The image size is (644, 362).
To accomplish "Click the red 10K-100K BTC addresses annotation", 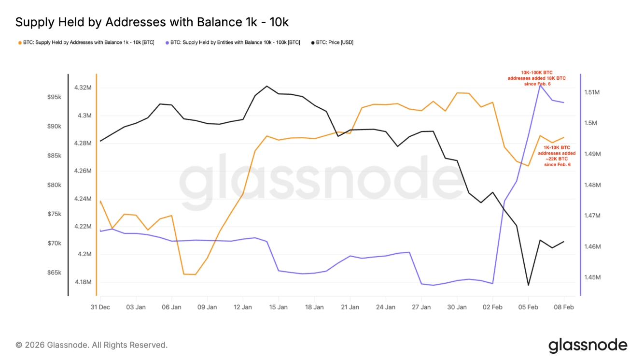I will pyautogui.click(x=536, y=78).
